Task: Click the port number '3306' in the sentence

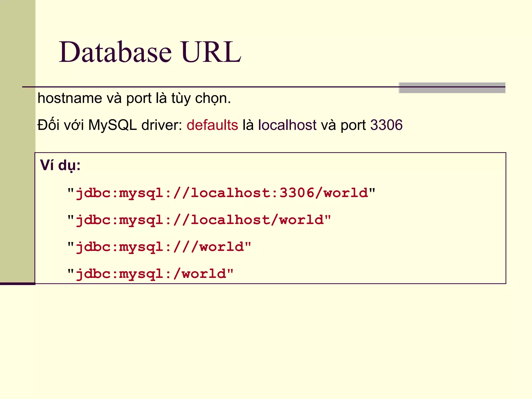Action: pyautogui.click(x=386, y=125)
